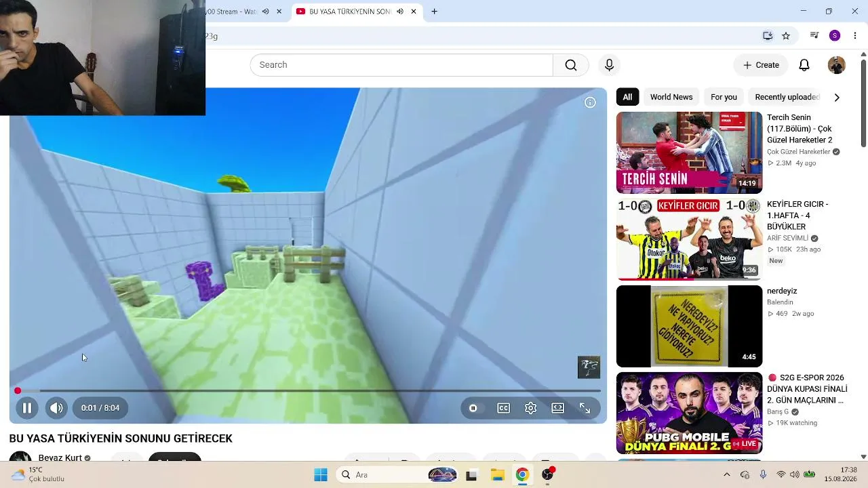
Task: Click the taskbar microphone tray icon
Action: [x=763, y=474]
